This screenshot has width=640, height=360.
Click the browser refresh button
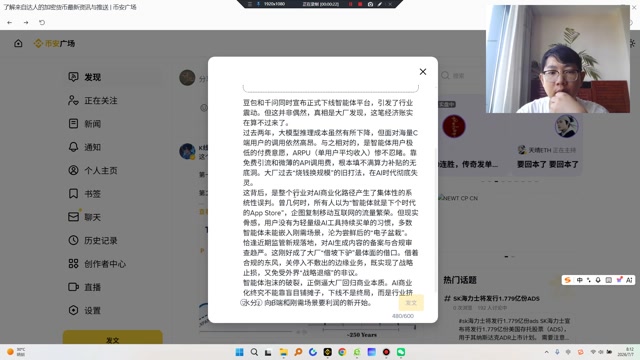click(x=42, y=22)
